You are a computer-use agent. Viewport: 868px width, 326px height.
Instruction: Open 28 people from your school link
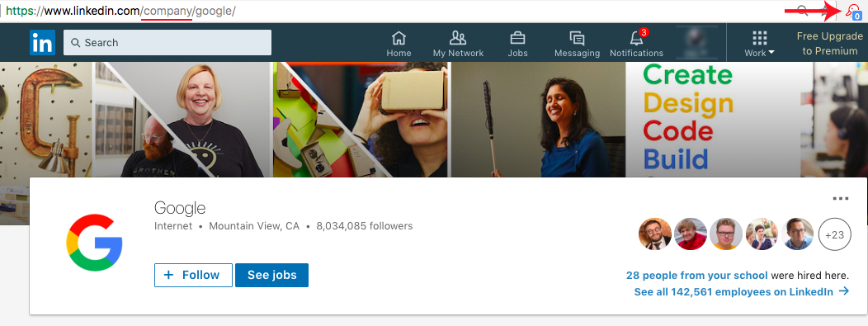tap(697, 275)
